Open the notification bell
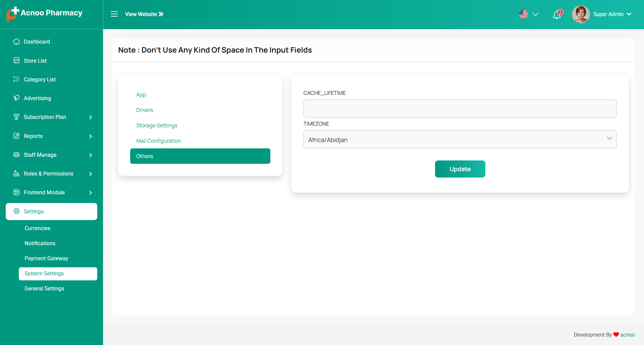The width and height of the screenshot is (644, 345). pyautogui.click(x=557, y=15)
